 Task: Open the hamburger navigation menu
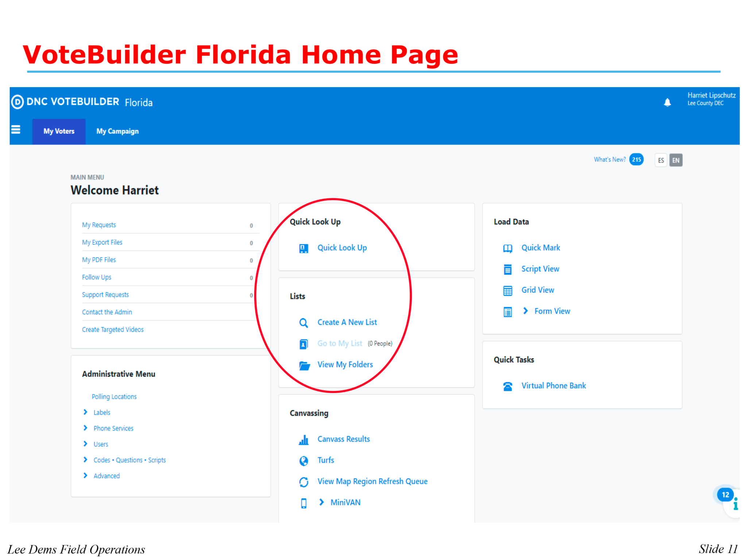coord(16,129)
